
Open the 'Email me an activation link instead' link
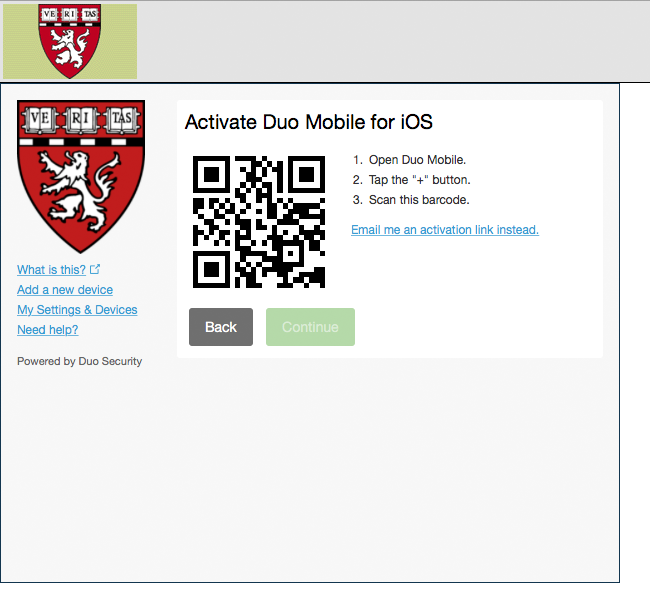point(445,230)
